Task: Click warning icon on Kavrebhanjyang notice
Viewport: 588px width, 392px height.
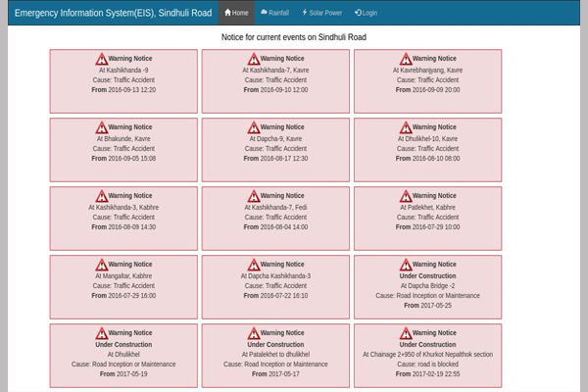Action: click(x=406, y=59)
